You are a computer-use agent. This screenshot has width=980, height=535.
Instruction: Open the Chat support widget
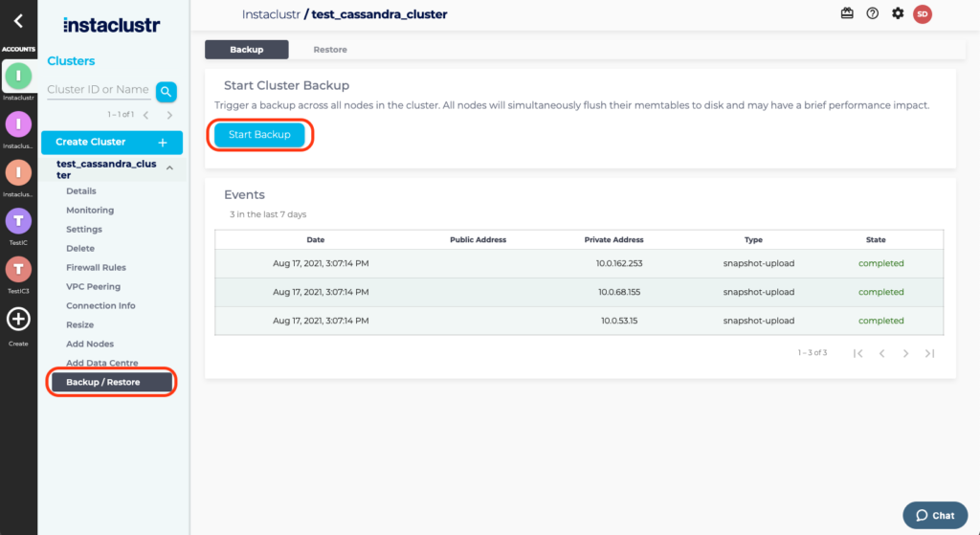[934, 515]
